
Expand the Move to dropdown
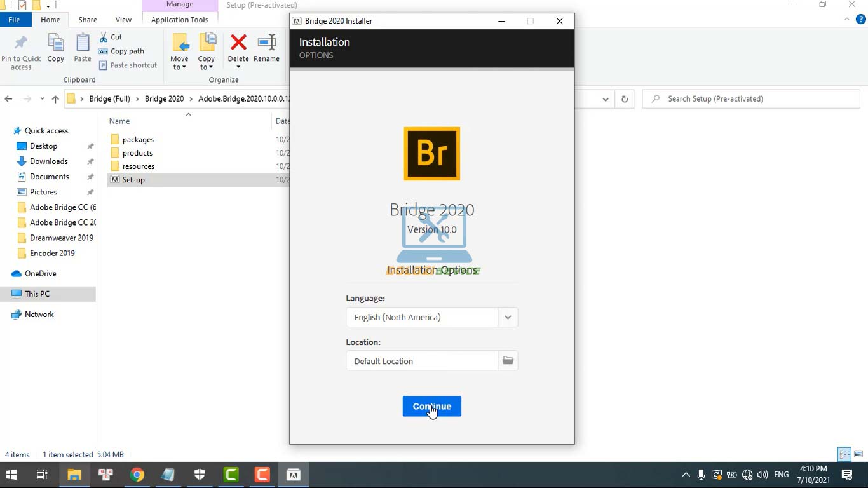point(179,67)
